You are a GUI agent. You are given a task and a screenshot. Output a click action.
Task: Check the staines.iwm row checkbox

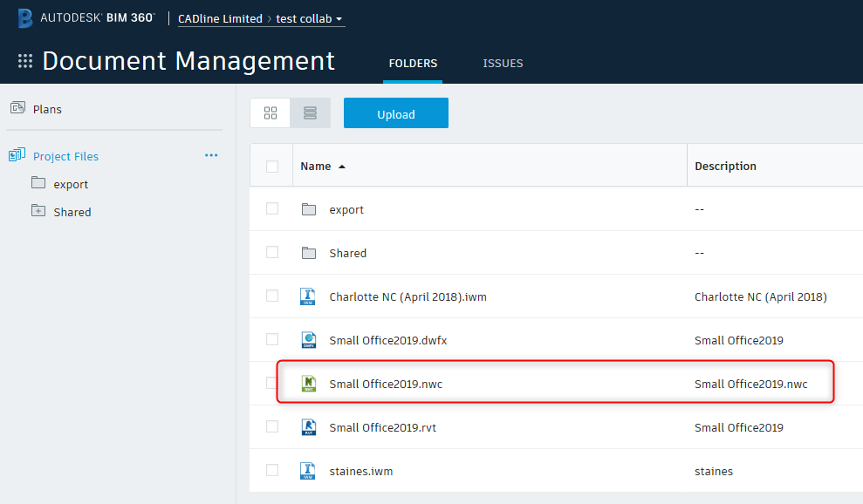272,470
